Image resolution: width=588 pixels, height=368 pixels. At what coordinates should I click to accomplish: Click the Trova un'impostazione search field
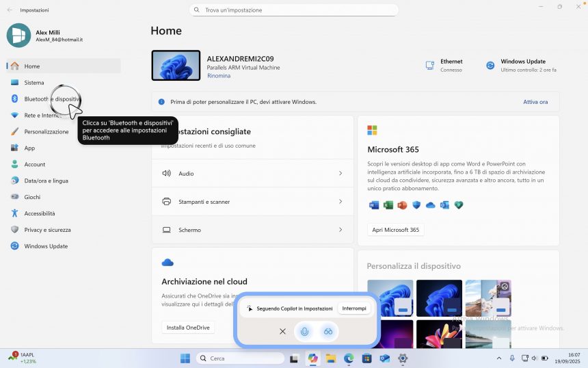(294, 10)
